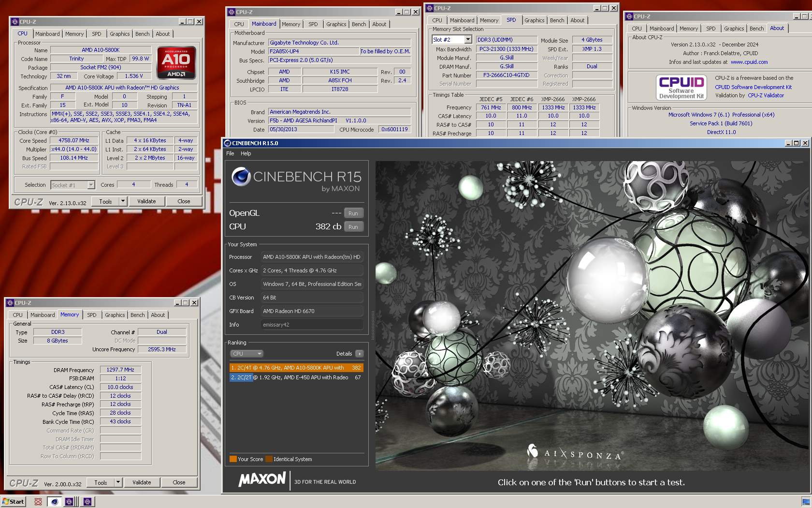This screenshot has width=812, height=508.
Task: Click the Max Bandwidth value PC3-21300
Action: point(507,49)
